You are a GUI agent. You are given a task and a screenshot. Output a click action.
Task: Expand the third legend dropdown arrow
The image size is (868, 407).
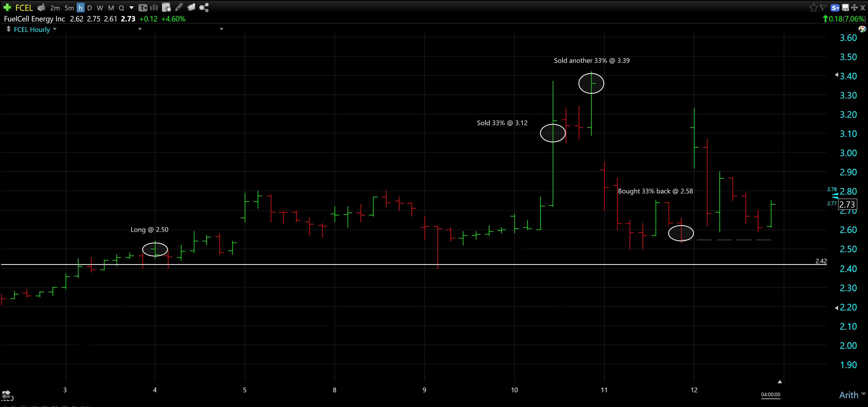(221, 29)
